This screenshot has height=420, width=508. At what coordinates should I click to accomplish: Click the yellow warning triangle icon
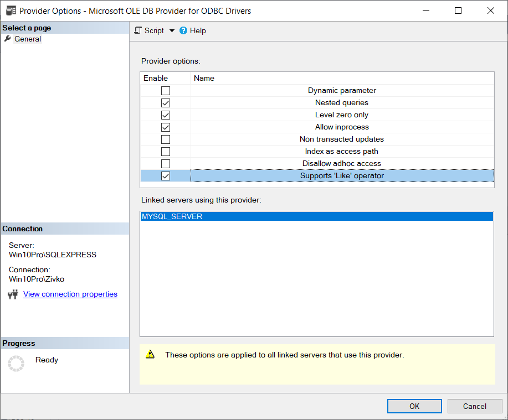[x=150, y=354]
